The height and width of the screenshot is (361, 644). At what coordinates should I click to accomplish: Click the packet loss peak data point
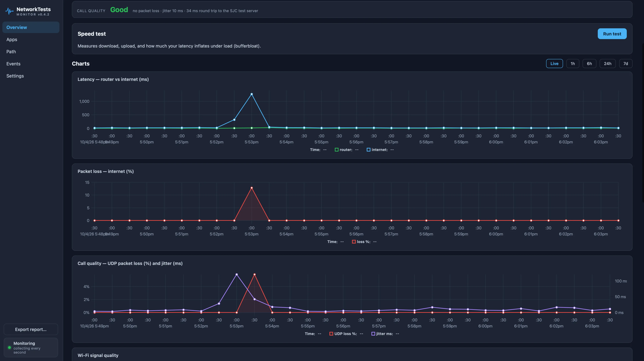pyautogui.click(x=251, y=188)
